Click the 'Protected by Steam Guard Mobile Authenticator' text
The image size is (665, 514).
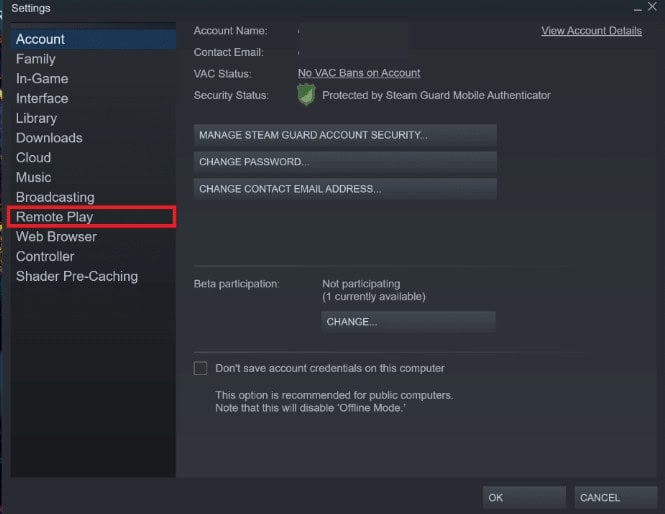click(x=436, y=95)
